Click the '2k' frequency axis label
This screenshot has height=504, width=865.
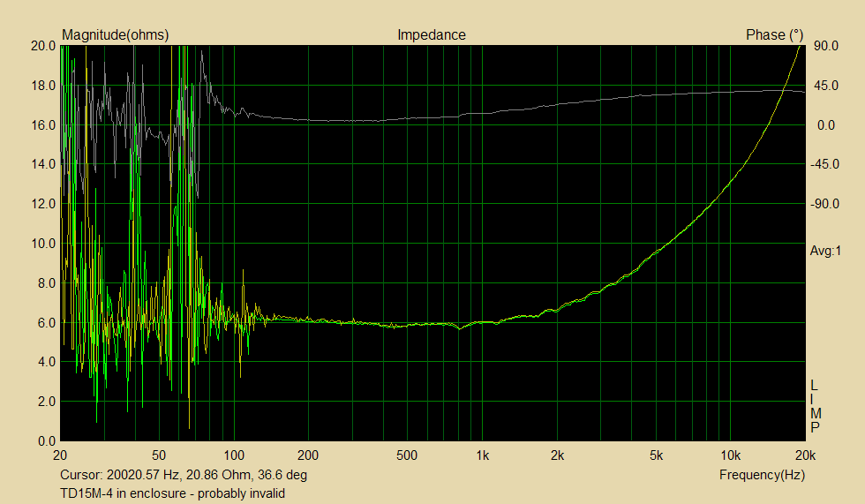click(x=557, y=455)
